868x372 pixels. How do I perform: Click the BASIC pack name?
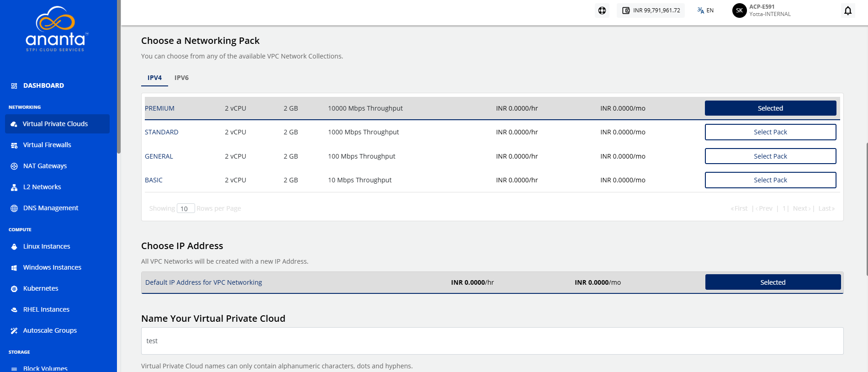[153, 180]
